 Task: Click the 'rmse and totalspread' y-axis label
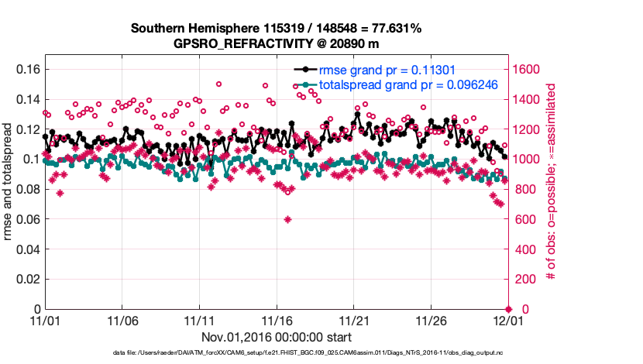tap(10, 182)
